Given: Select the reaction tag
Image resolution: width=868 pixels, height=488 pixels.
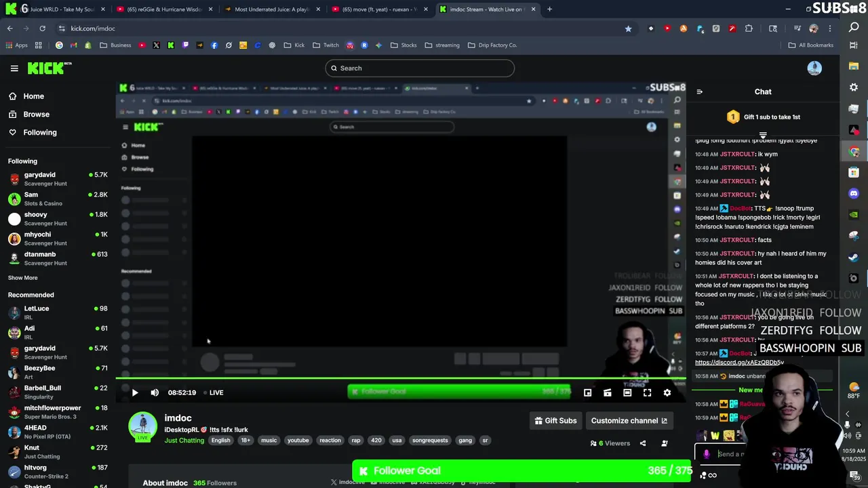Looking at the screenshot, I should point(330,441).
